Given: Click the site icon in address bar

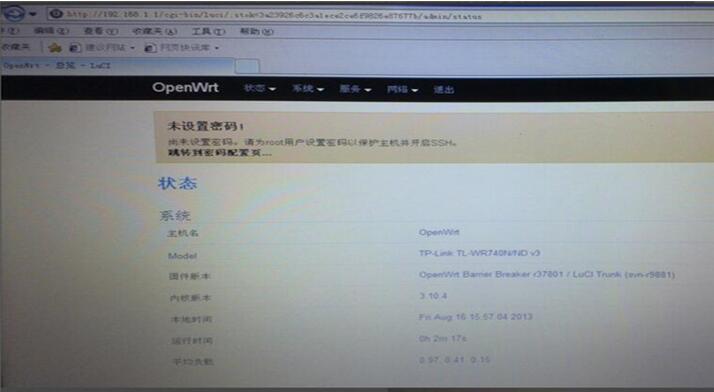Looking at the screenshot, I should point(56,14).
